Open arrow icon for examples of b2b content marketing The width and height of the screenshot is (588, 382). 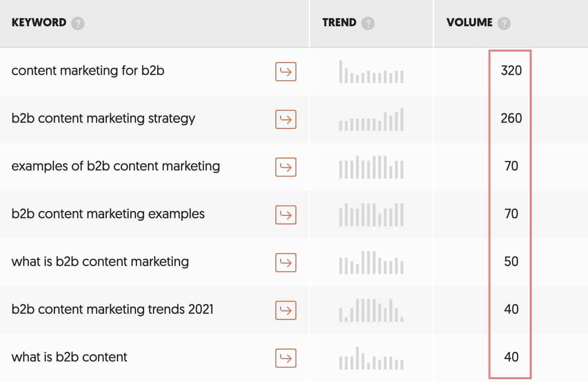(x=286, y=167)
